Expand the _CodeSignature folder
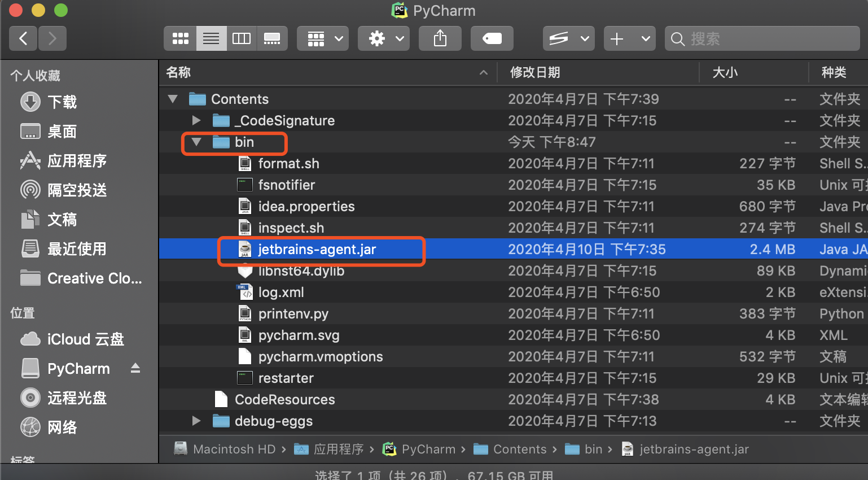 [196, 120]
